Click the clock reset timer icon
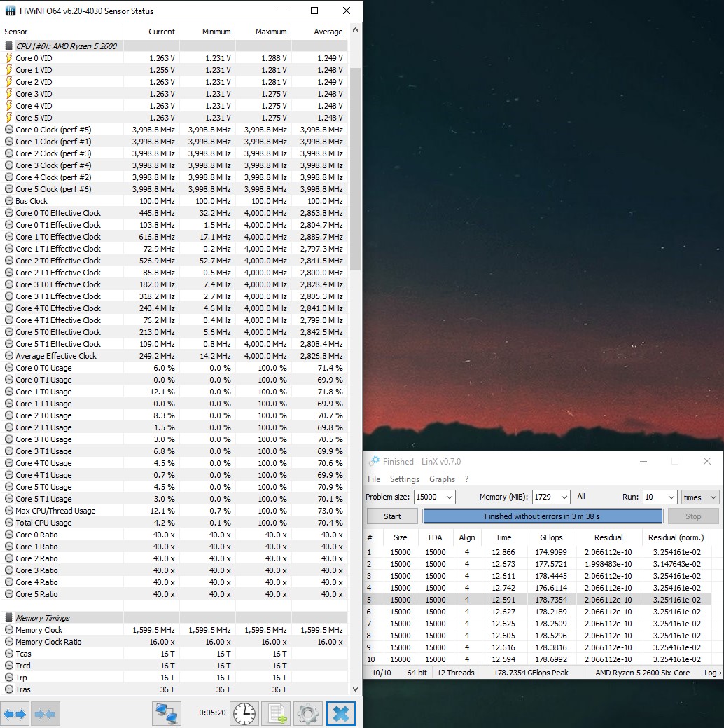This screenshot has width=724, height=728. click(x=244, y=713)
